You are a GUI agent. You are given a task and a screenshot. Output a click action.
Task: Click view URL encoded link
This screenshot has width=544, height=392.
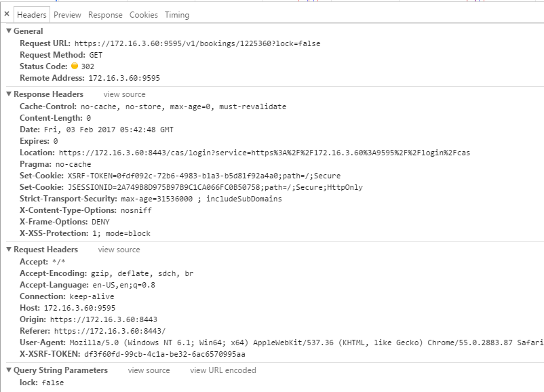click(x=223, y=370)
